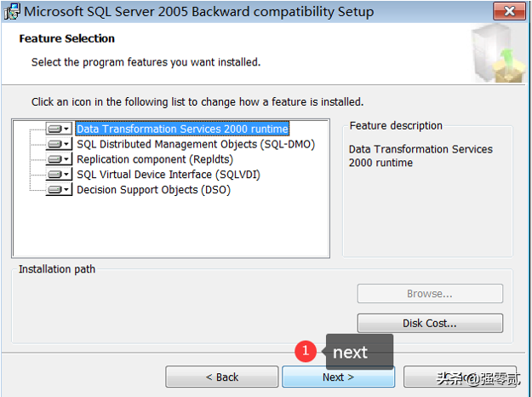
Task: Click the Browse... button
Action: [430, 294]
